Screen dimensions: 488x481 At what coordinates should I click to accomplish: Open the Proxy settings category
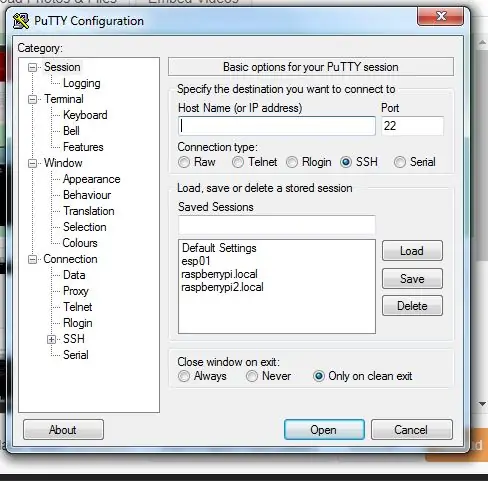[76, 291]
